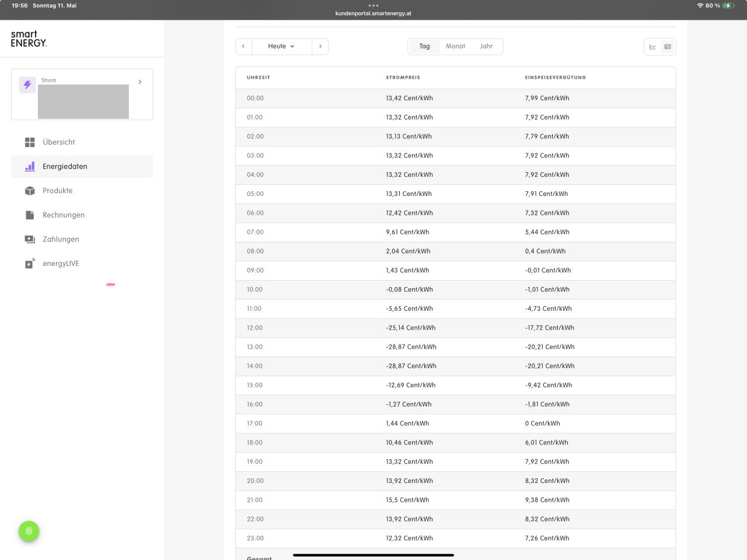This screenshot has height=560, width=747.
Task: Open the Heute date dropdown
Action: point(281,47)
